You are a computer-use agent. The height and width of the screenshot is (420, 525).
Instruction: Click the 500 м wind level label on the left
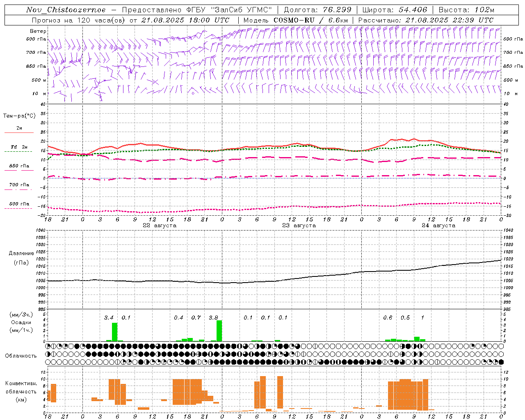coord(39,80)
